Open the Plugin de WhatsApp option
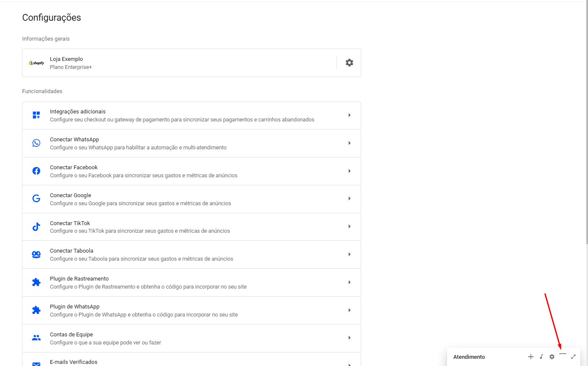Viewport: 588px width, 366px height. [191, 310]
